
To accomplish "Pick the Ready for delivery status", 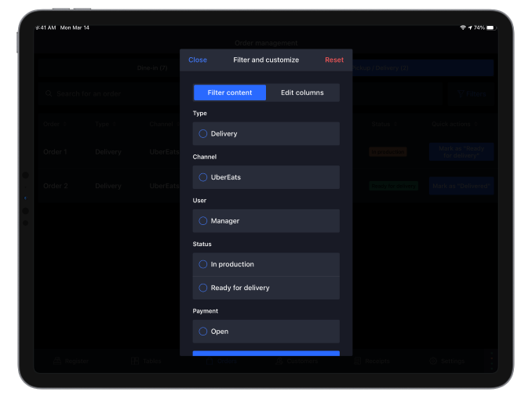I will [203, 288].
